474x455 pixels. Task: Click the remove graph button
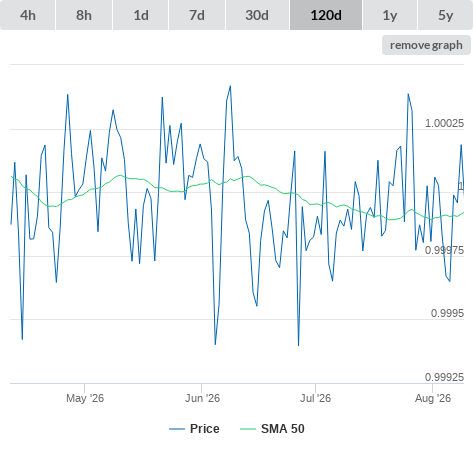click(x=426, y=45)
